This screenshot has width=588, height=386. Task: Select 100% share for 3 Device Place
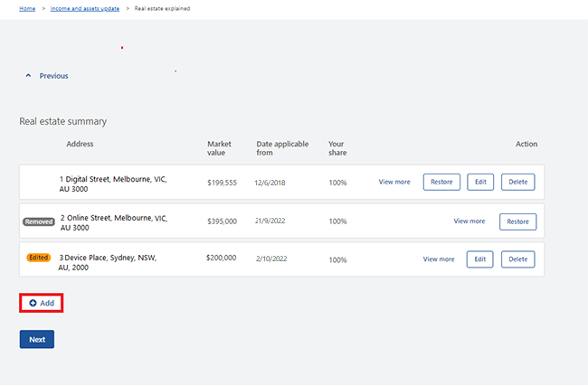[x=338, y=260]
